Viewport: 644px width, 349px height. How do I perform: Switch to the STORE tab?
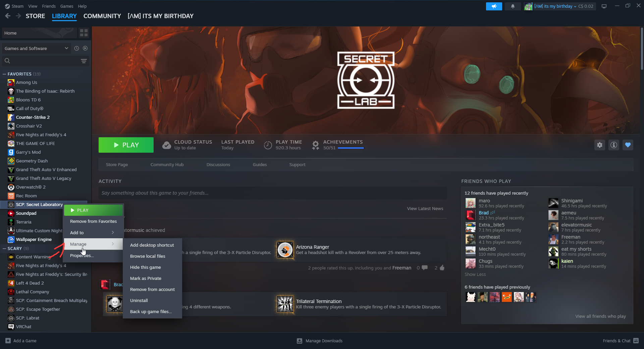coord(36,16)
